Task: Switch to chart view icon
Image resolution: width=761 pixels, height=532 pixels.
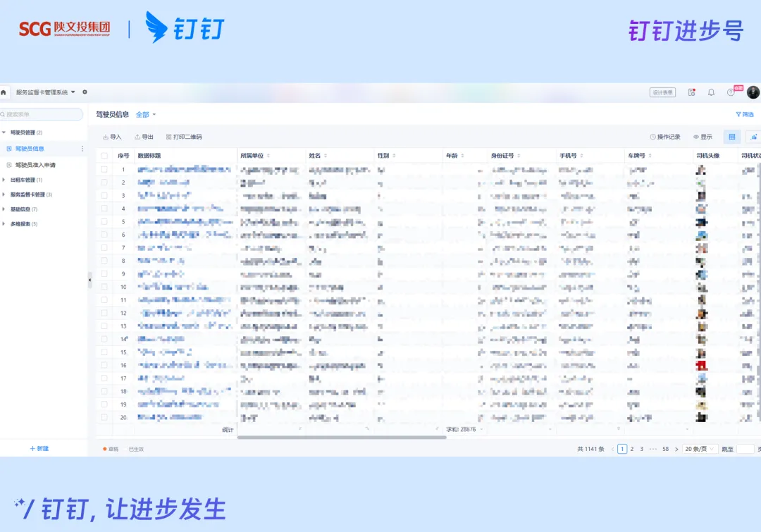Action: click(x=754, y=137)
